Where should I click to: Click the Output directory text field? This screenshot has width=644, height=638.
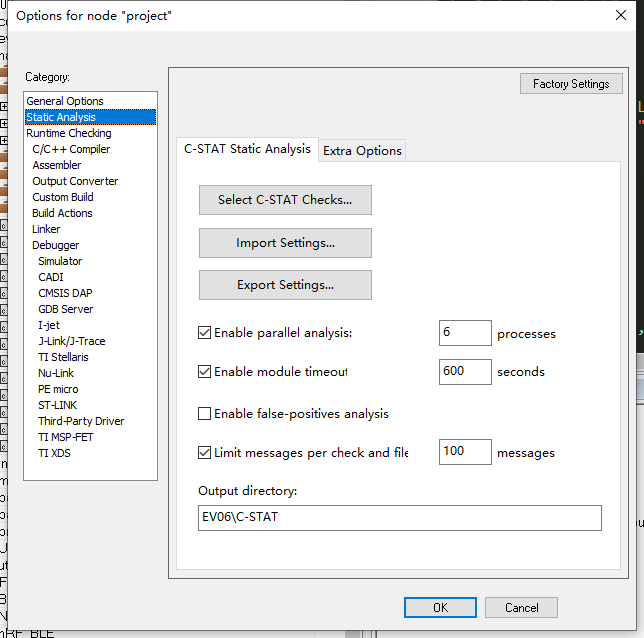400,517
